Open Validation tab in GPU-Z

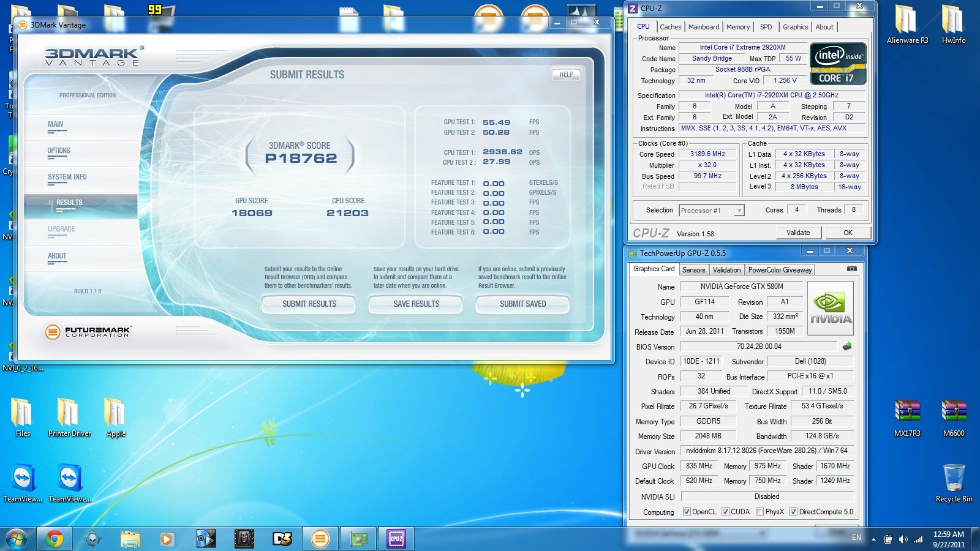click(727, 270)
